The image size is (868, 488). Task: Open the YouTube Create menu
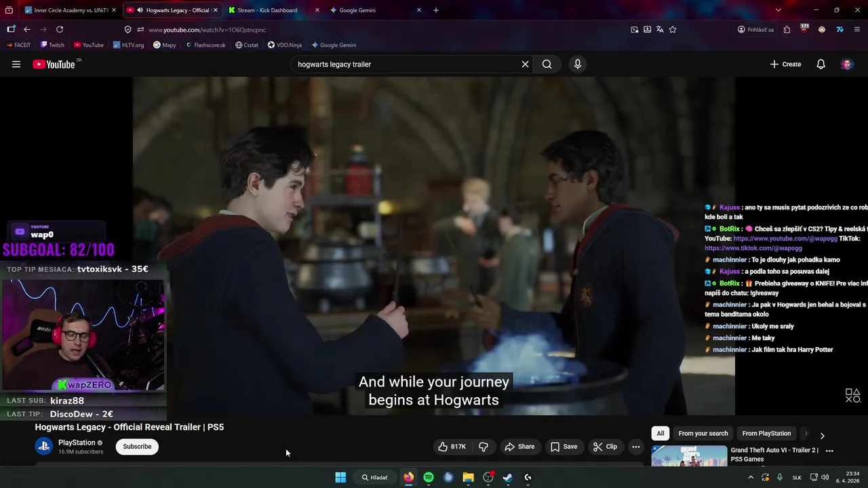pyautogui.click(x=785, y=64)
